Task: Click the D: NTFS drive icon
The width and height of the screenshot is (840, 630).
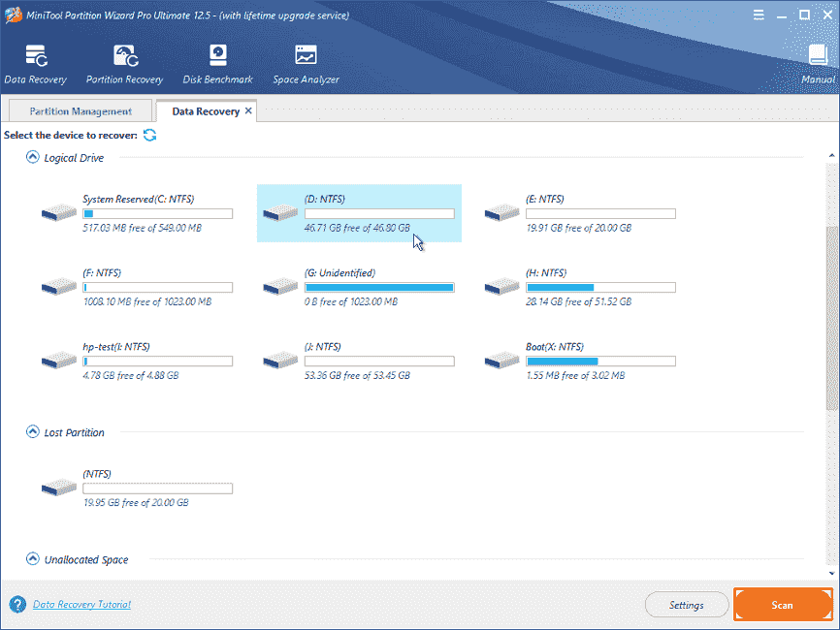Action: (x=280, y=212)
